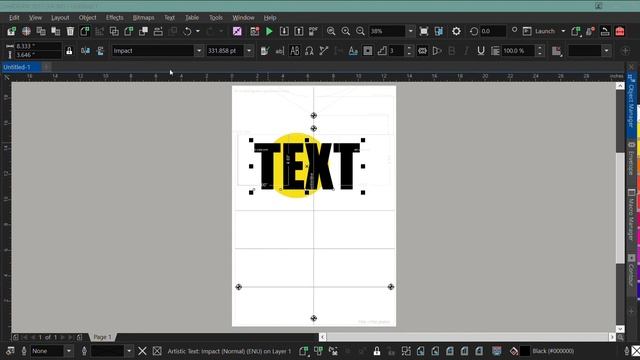Screen dimensions: 640x360
Task: Open the Macro Manager docker tab
Action: [631, 214]
